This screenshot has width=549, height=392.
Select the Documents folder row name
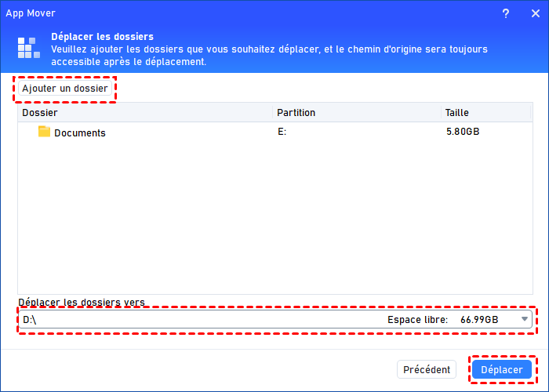(80, 132)
